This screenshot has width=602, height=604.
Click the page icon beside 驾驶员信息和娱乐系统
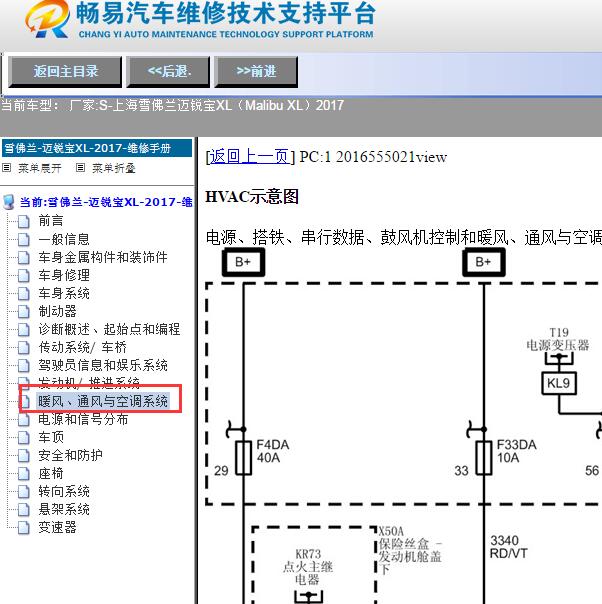(24, 366)
